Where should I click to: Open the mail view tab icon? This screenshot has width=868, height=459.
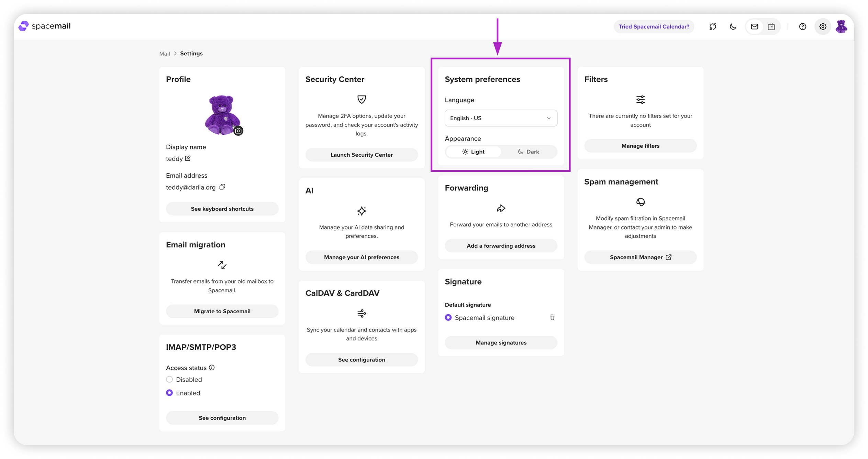(x=754, y=26)
